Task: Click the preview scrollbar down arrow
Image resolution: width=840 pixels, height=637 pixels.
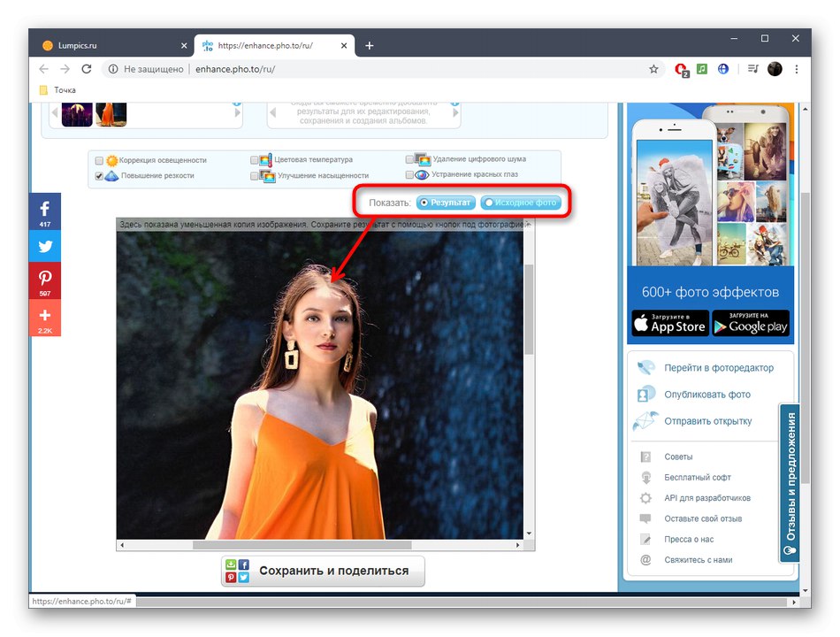Action: coord(529,533)
